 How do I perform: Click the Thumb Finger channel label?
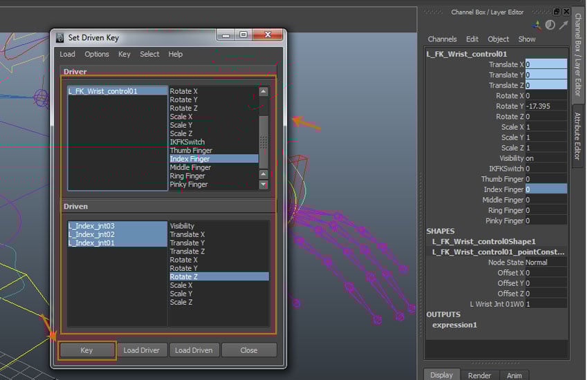point(502,179)
